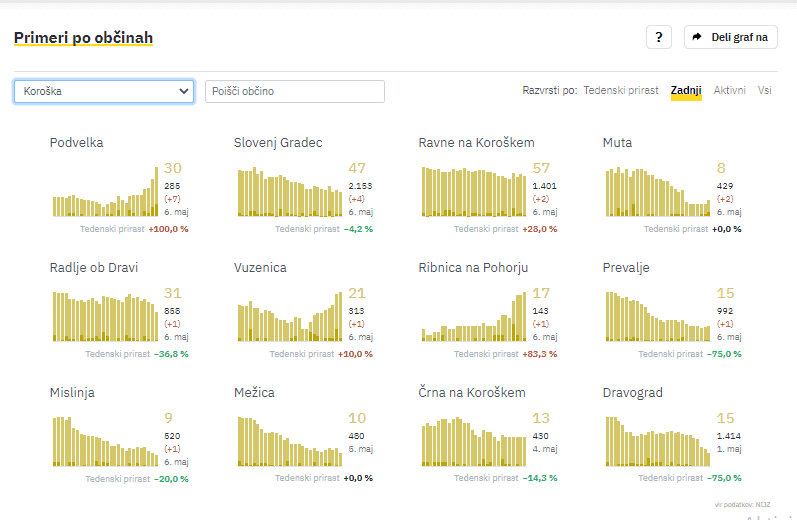797x520 pixels.
Task: Sort municipalities by Aktivni
Action: [730, 90]
